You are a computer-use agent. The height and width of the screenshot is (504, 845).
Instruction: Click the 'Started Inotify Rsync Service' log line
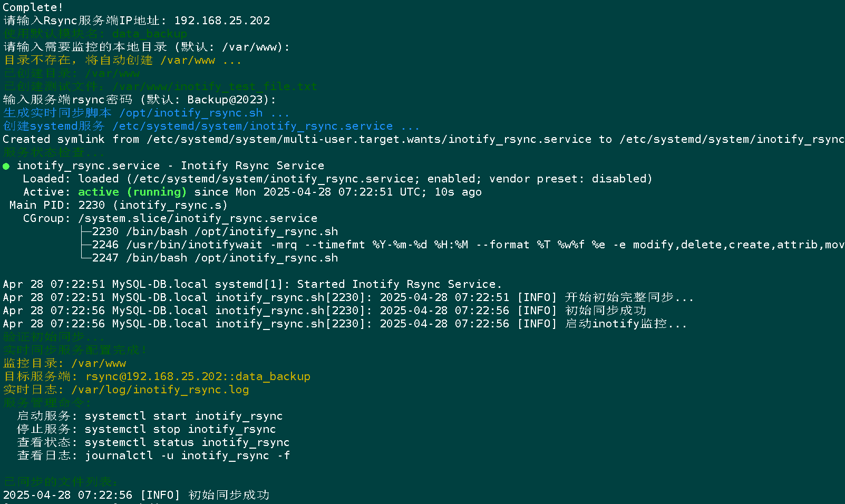(x=252, y=284)
